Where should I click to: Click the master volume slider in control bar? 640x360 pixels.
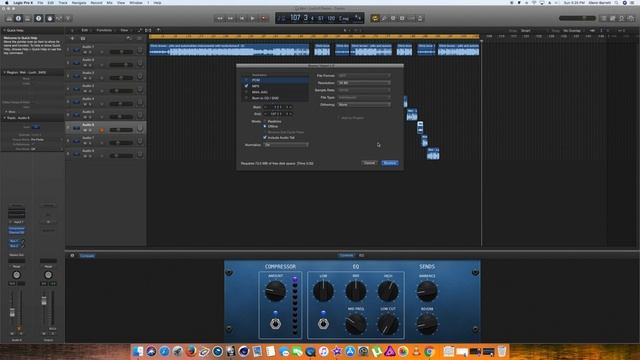(x=577, y=18)
